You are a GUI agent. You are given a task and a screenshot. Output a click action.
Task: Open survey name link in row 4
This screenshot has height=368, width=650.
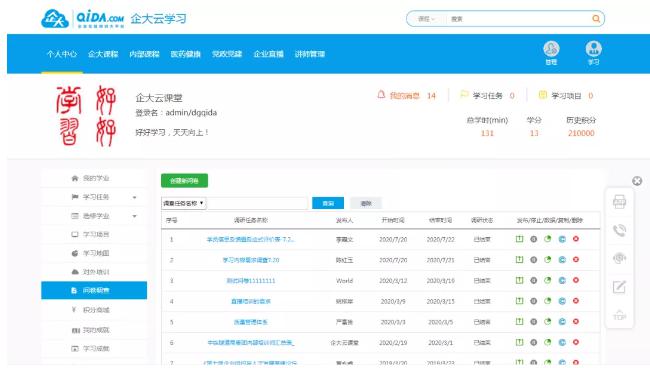[x=251, y=301]
